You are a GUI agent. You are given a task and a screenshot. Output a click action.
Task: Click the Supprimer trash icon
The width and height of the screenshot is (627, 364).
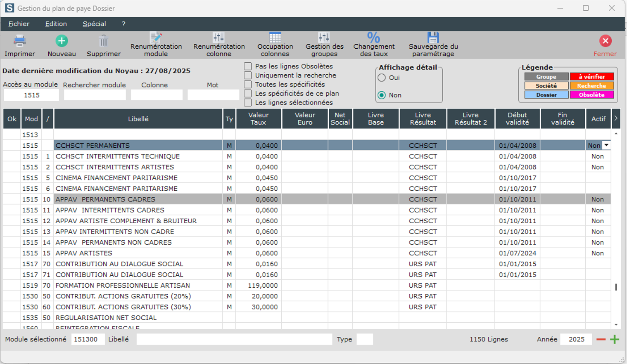tap(104, 41)
